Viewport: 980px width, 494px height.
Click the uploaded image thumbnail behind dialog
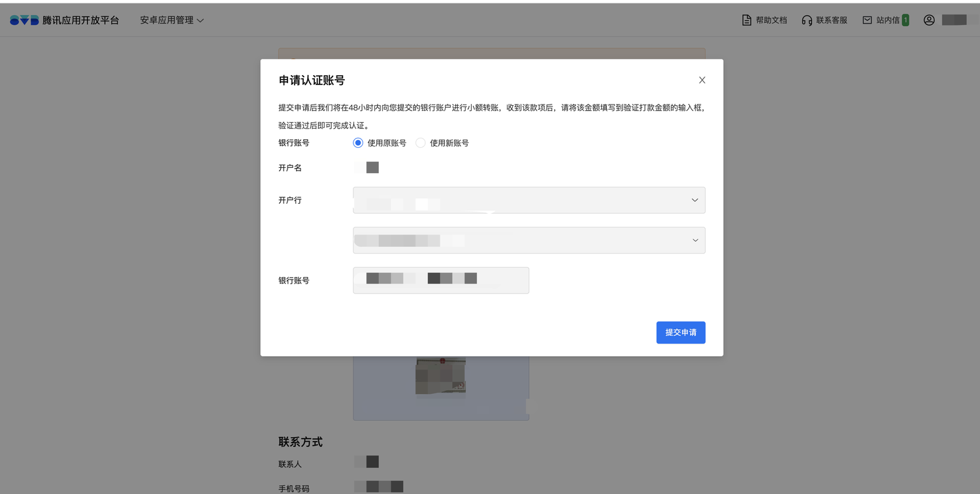click(441, 376)
